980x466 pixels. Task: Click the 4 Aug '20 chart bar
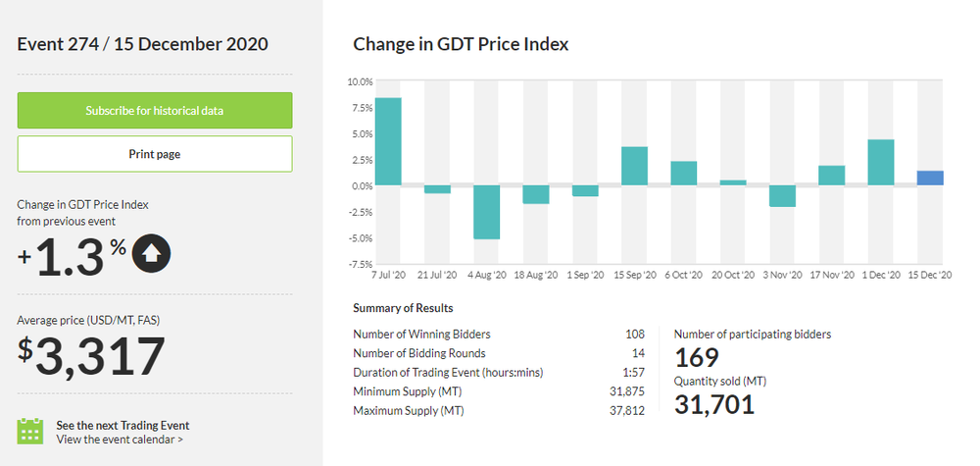487,212
